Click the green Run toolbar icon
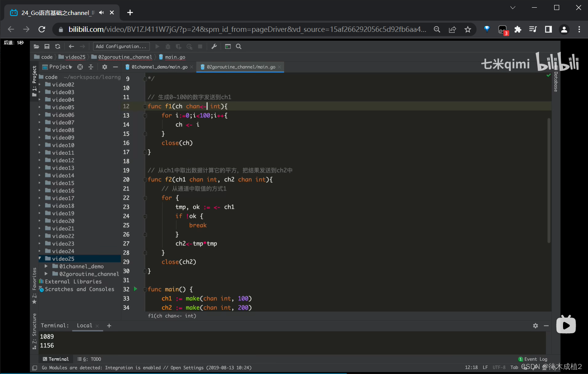 [157, 46]
